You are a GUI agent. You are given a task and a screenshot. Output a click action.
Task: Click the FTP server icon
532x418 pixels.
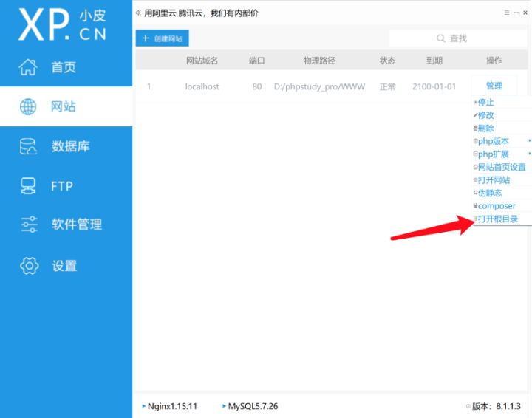[x=28, y=186]
